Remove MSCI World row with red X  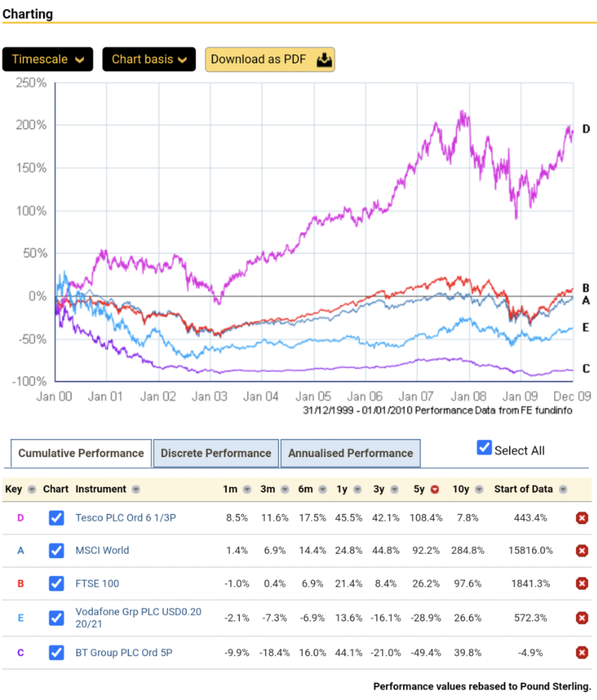tap(582, 551)
